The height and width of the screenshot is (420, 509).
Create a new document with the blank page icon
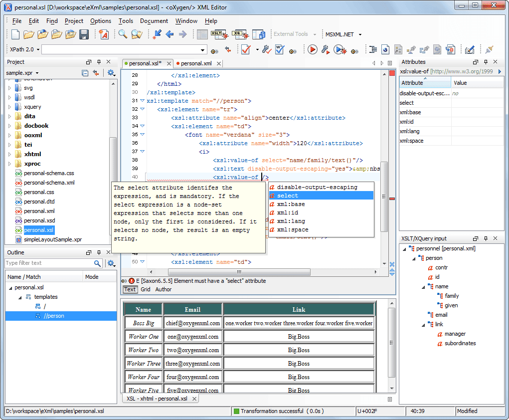[x=15, y=34]
